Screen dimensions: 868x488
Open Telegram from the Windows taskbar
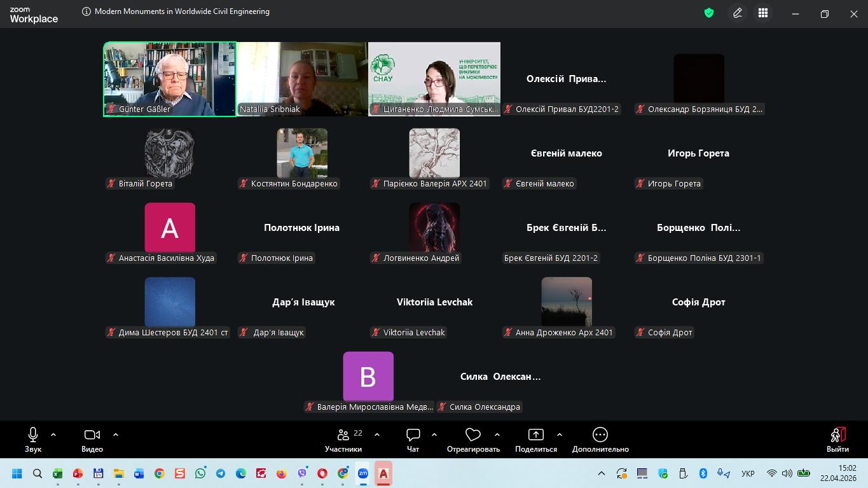pos(221,473)
